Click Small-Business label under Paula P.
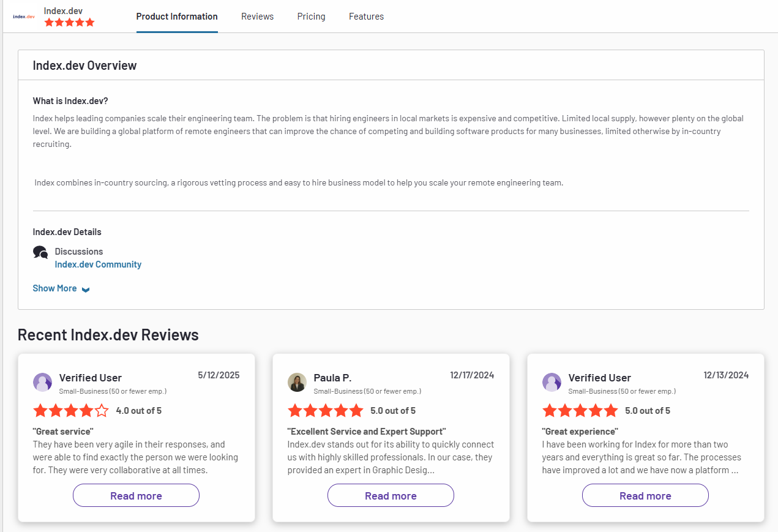Viewport: 778px width, 532px height. coord(367,391)
